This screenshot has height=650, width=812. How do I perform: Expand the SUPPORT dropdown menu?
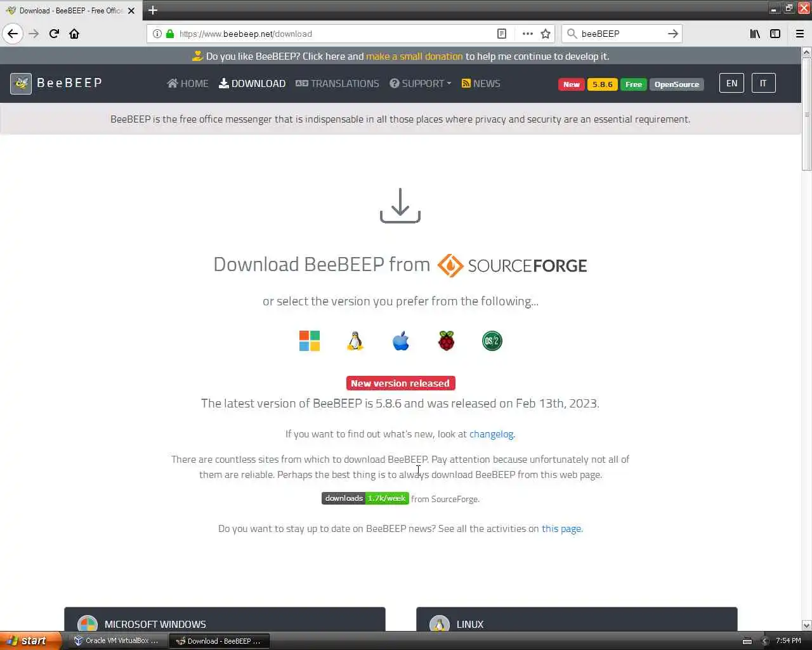(x=421, y=83)
